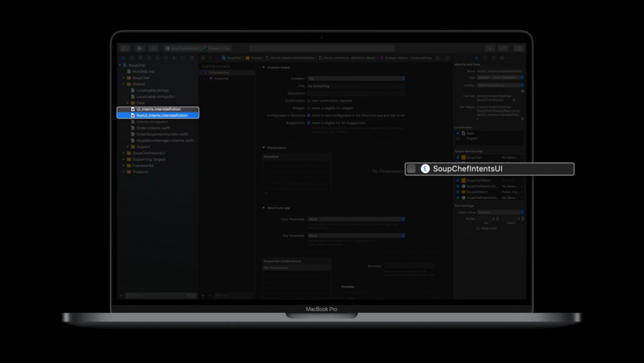Click the Tab width stepper
644x363 pixels.
(497, 219)
